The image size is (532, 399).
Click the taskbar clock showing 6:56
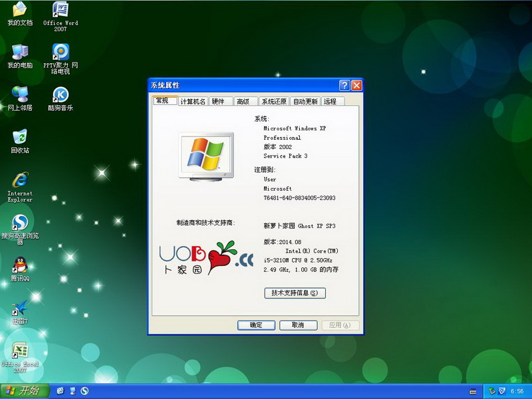click(517, 392)
